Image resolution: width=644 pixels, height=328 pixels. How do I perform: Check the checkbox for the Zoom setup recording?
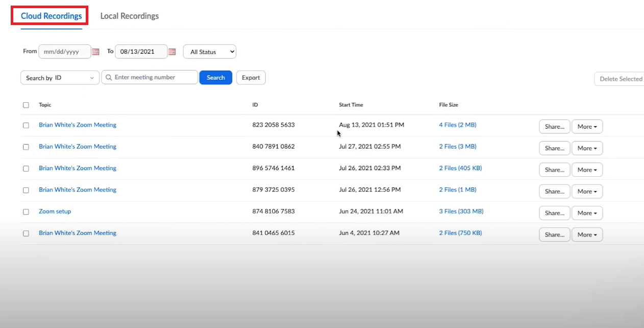(x=26, y=211)
